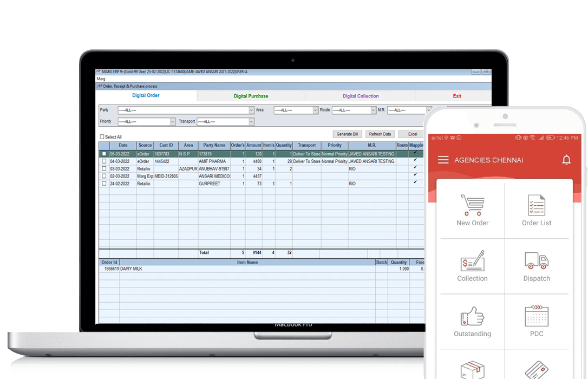Screen dimensions: 588x379
Task: Expand the Transport dropdown
Action: click(x=251, y=121)
